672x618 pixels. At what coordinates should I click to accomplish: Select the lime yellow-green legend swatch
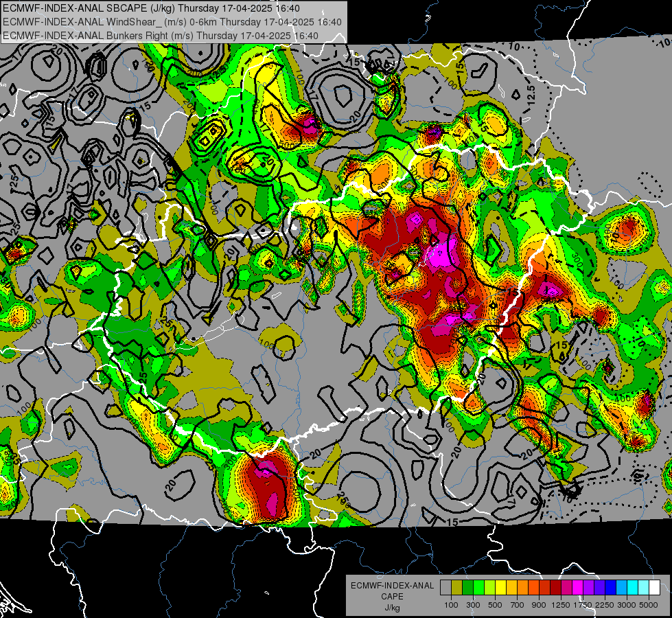coord(489,587)
